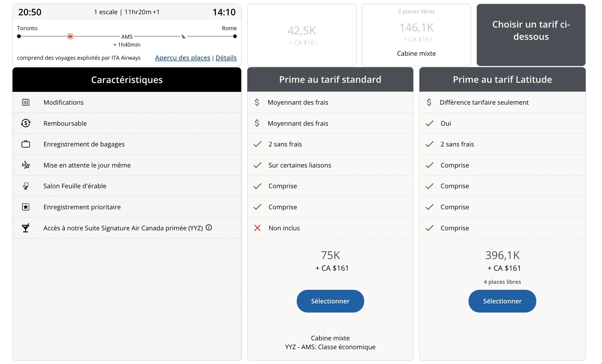Click the Enregistrement prioritaire label
Image resolution: width=602 pixels, height=364 pixels.
[x=82, y=207]
